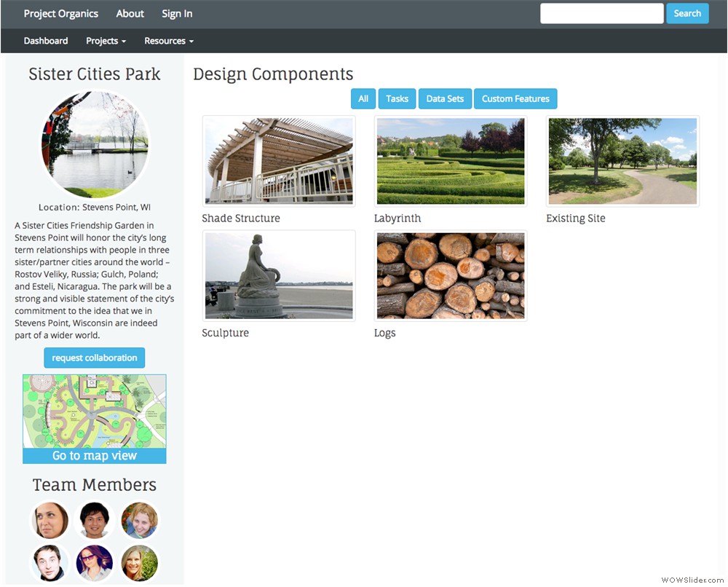View the Labyrinth design component photo
This screenshot has height=587, width=728.
tap(450, 160)
